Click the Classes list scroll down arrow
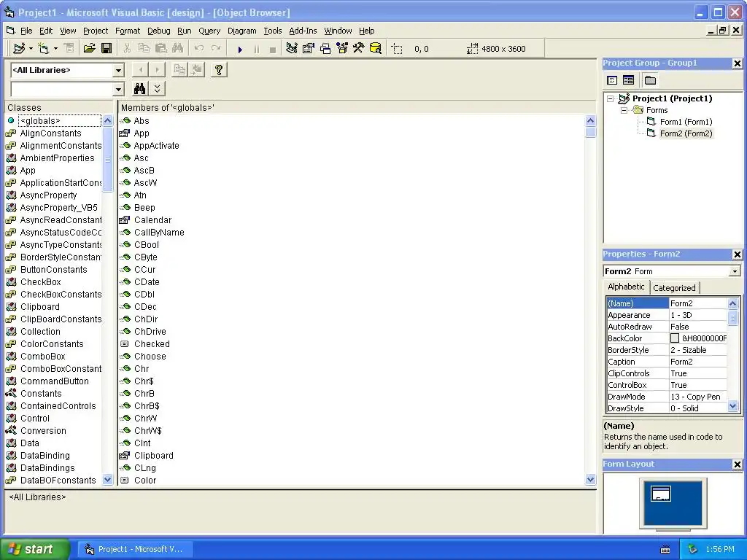The image size is (747, 560). click(x=107, y=480)
